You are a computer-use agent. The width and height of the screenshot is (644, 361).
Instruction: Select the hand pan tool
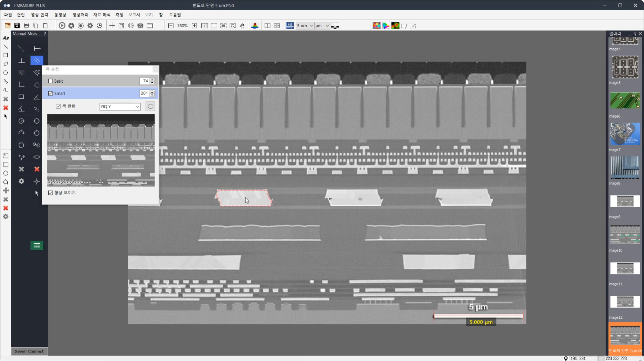click(242, 26)
